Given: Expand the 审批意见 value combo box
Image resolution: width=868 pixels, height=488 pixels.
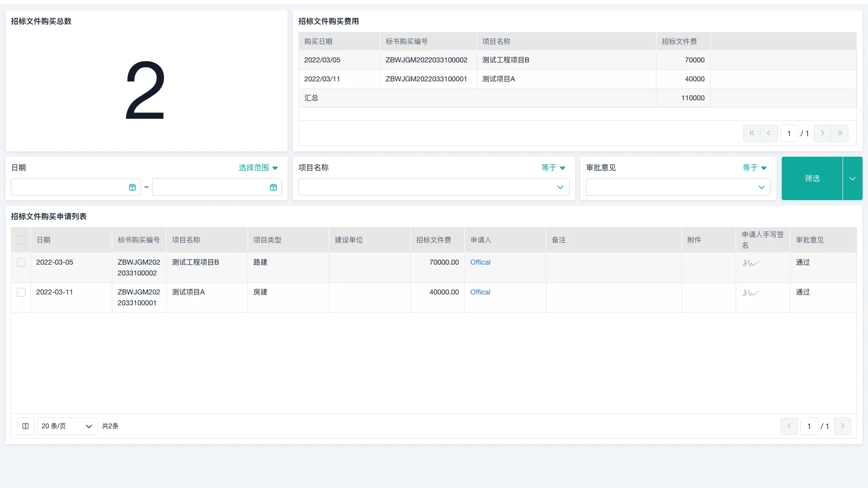Looking at the screenshot, I should pos(678,187).
